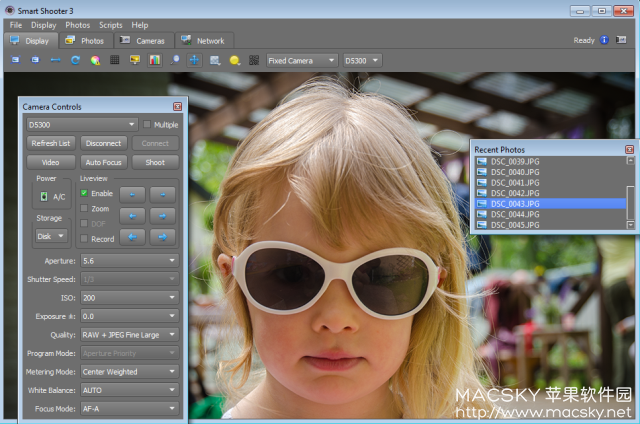
Task: Click the blue info icon near Ready
Action: coord(604,40)
